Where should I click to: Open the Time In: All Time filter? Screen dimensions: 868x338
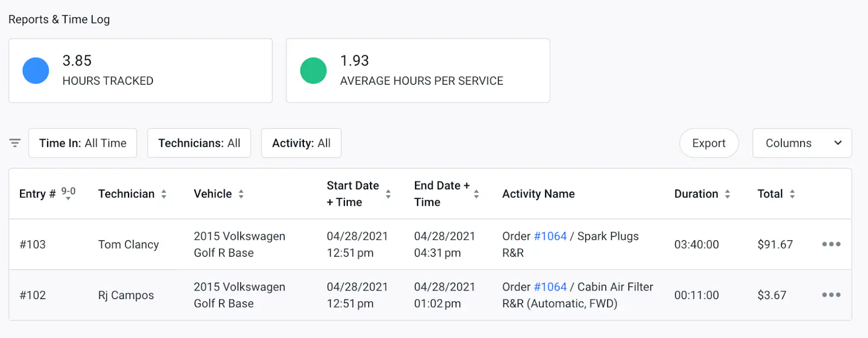(82, 143)
